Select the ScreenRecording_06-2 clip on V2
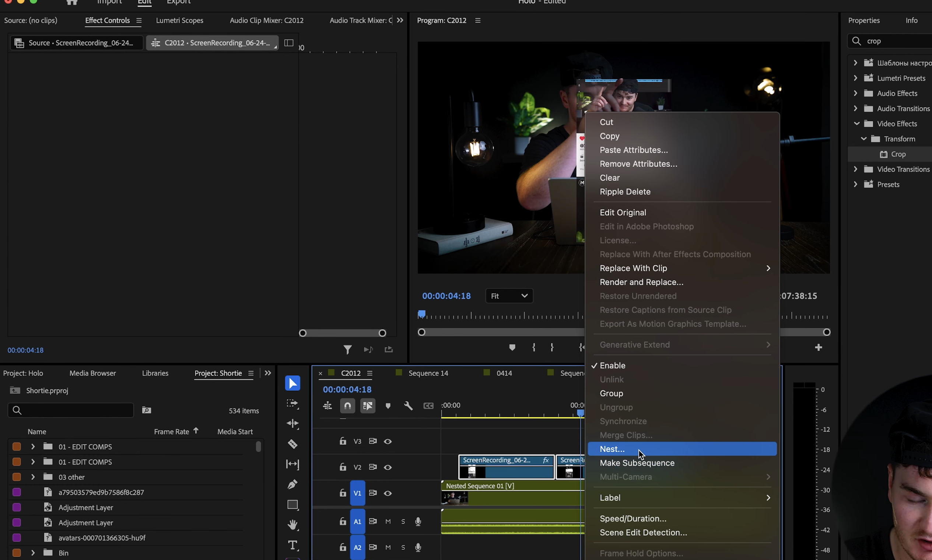This screenshot has width=932, height=560. click(507, 467)
